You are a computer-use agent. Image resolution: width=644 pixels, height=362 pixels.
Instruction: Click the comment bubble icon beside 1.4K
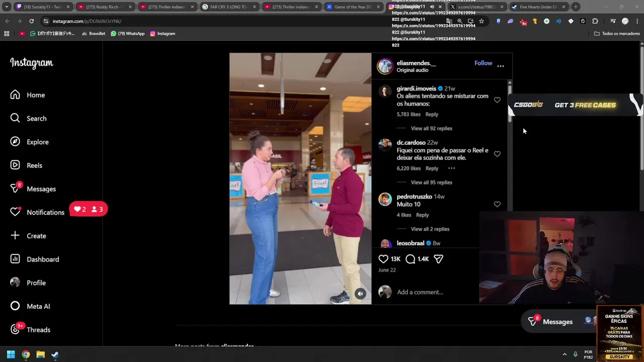[411, 259]
